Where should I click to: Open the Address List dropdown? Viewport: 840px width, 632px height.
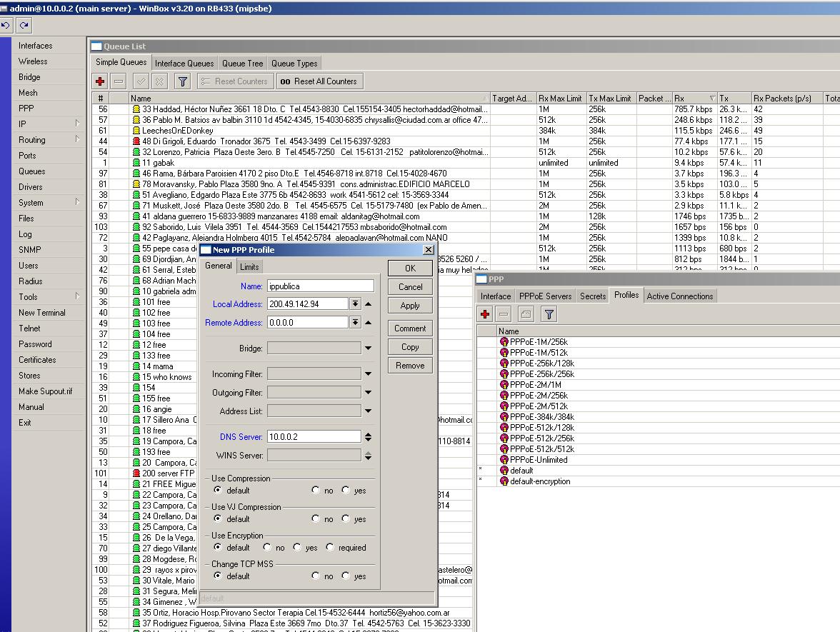click(x=368, y=411)
